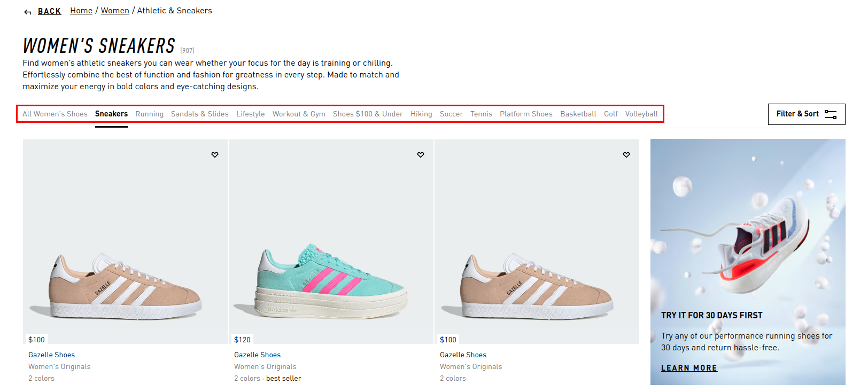Select Lifestyle category tab
Viewport: 868px width, 392px height.
tap(251, 114)
